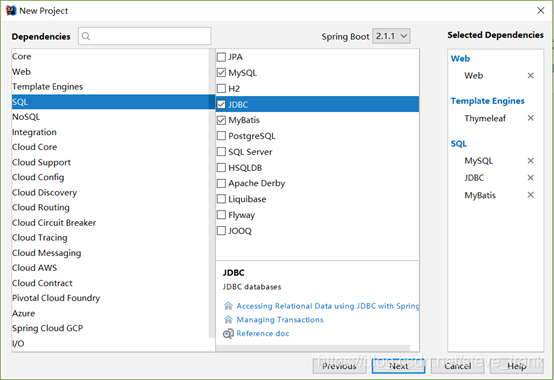Uncheck the JDBC dependency
The width and height of the screenshot is (554, 380).
click(x=221, y=105)
